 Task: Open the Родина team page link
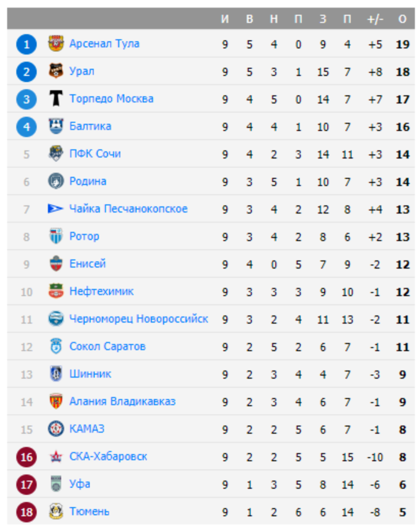click(x=88, y=181)
